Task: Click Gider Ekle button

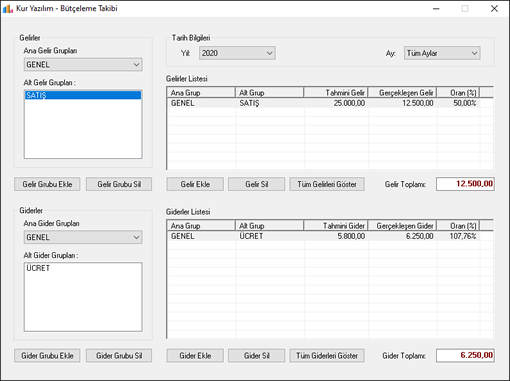Action: [x=195, y=356]
